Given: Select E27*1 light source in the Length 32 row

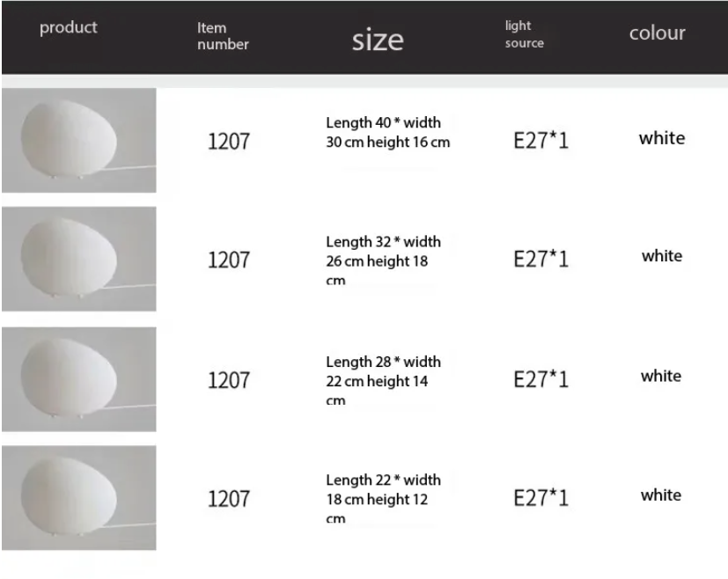Looking at the screenshot, I should pos(540,260).
